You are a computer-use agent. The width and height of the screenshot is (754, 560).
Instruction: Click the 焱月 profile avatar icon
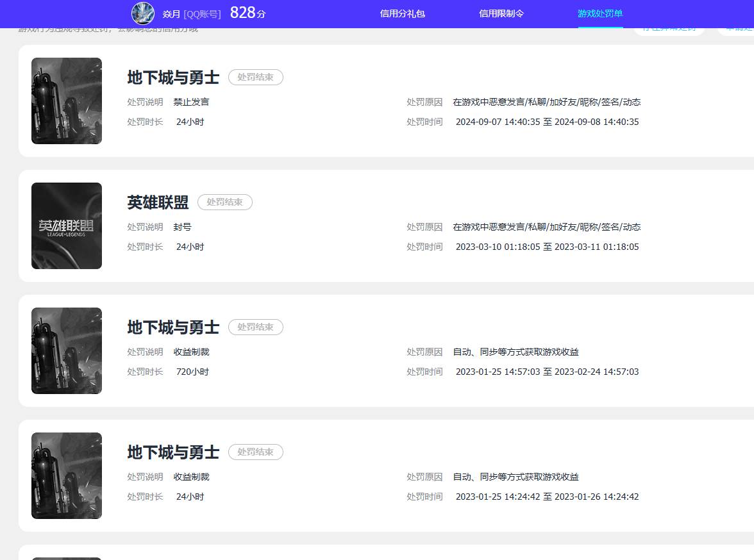click(142, 13)
